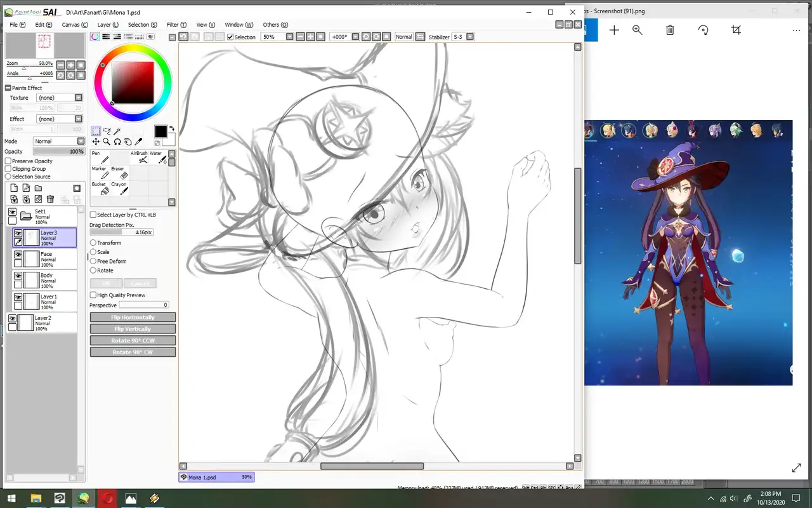Select the Lasso selection tool
This screenshot has width=812, height=508.
(x=107, y=131)
